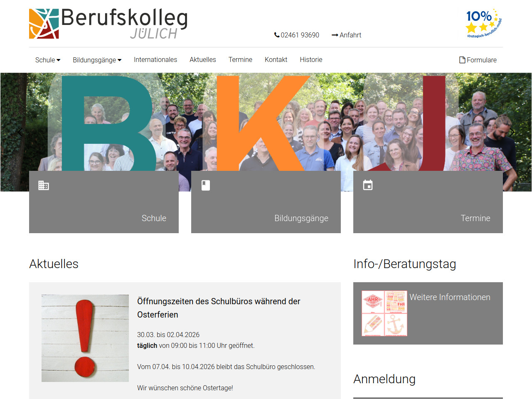The image size is (532, 399).
Task: Click the book icon in the Bildungsgänge tile
Action: pyautogui.click(x=206, y=185)
